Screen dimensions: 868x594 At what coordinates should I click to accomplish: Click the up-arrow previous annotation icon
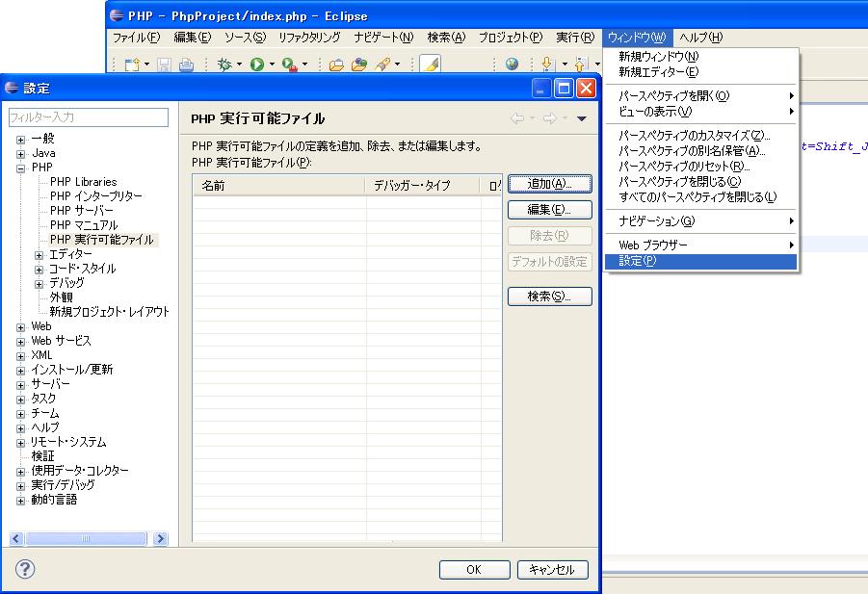pyautogui.click(x=581, y=65)
